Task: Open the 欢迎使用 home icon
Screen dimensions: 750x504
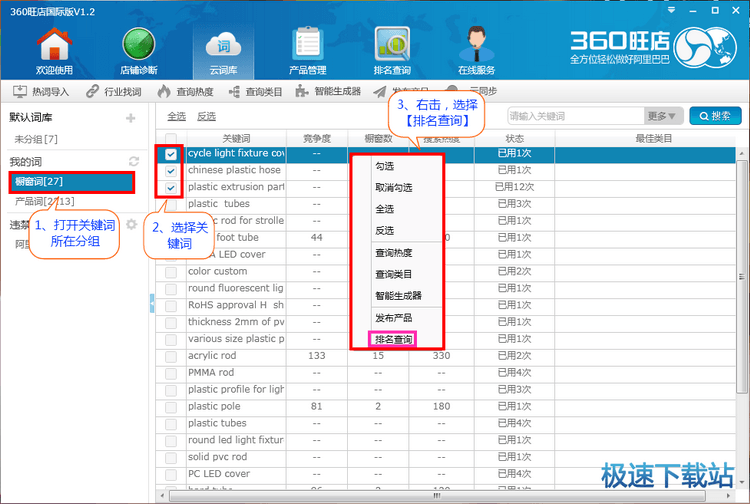Action: pyautogui.click(x=55, y=51)
